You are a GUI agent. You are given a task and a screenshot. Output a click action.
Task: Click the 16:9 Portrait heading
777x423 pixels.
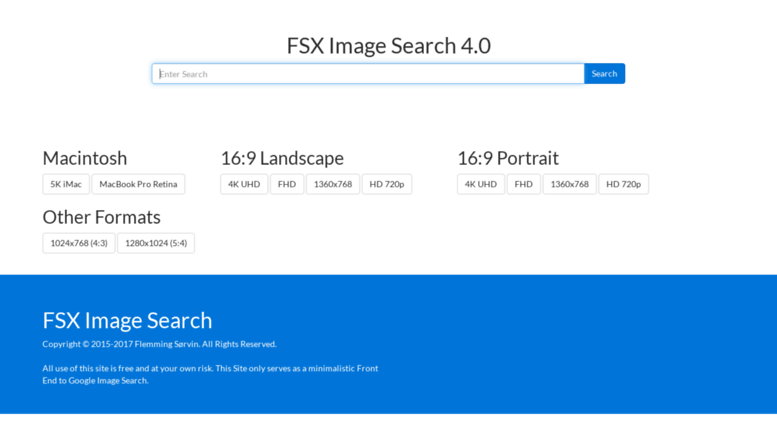tap(508, 159)
